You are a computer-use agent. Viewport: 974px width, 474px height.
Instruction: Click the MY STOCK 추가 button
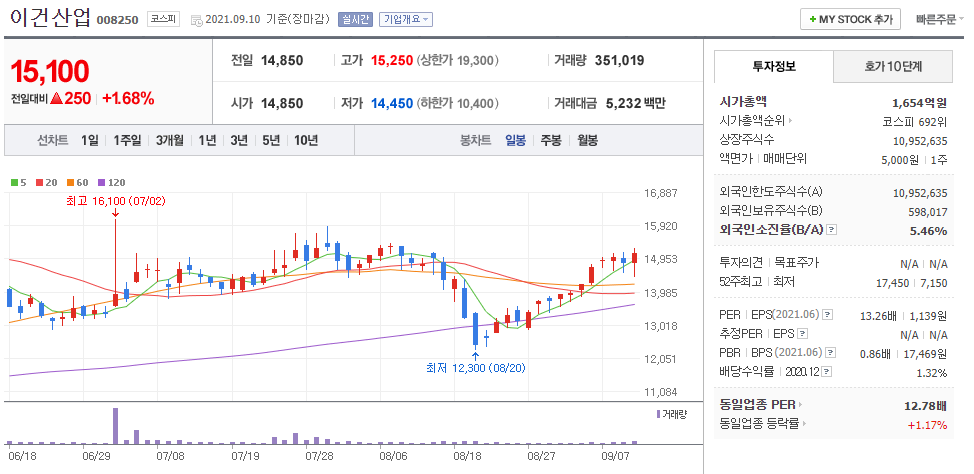850,19
